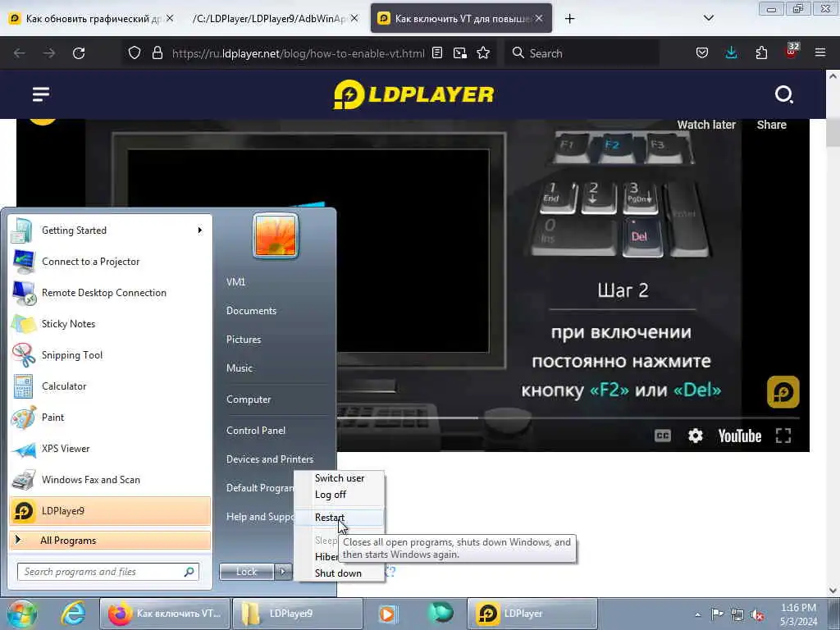
Task: Click the Firefox Search box
Action: coord(582,53)
